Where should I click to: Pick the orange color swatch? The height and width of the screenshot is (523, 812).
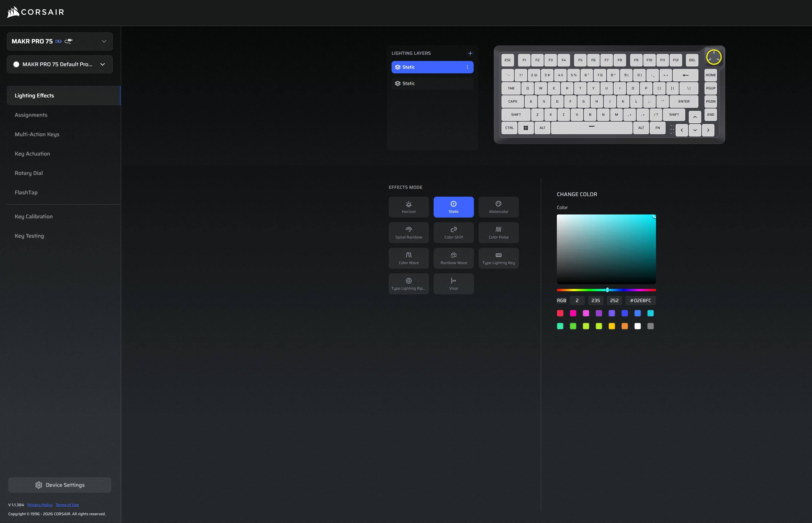point(624,326)
